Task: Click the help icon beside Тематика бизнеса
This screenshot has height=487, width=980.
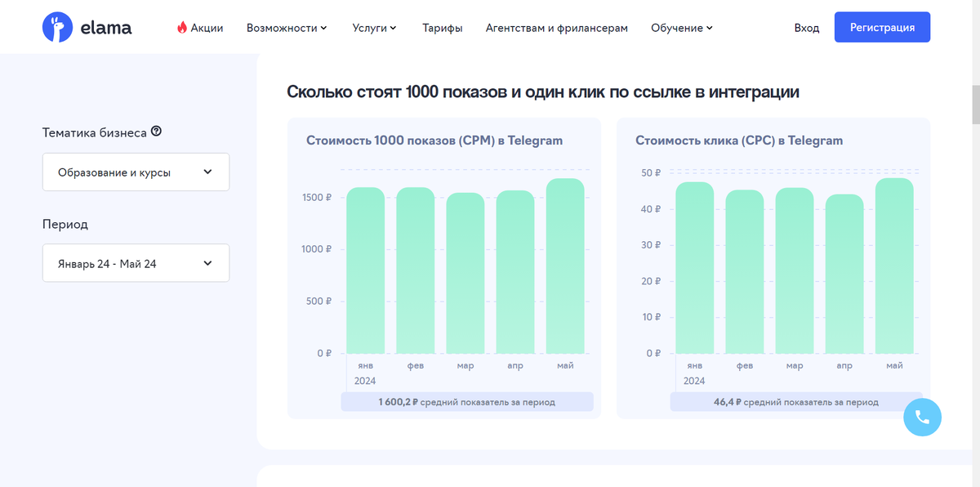Action: coord(156,132)
